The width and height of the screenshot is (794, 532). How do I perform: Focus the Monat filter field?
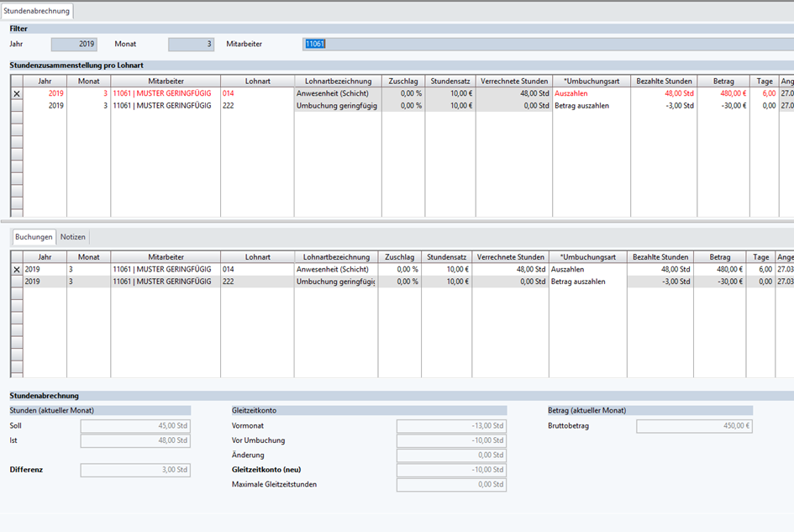point(191,44)
